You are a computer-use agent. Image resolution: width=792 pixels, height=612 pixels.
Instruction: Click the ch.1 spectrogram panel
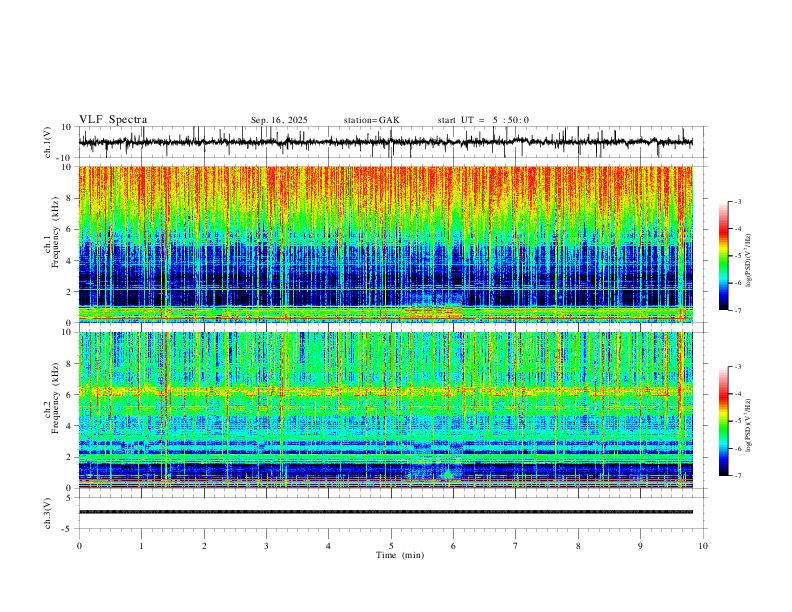(386, 244)
